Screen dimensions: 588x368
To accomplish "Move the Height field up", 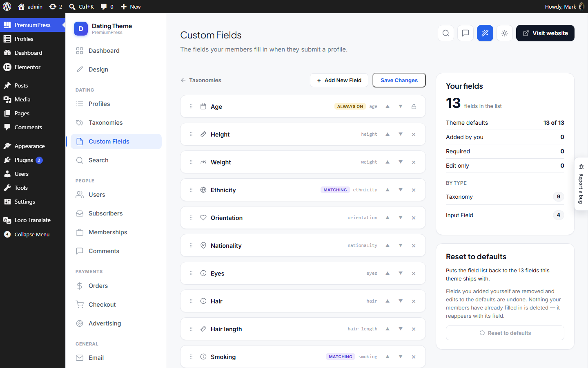I will (x=388, y=134).
